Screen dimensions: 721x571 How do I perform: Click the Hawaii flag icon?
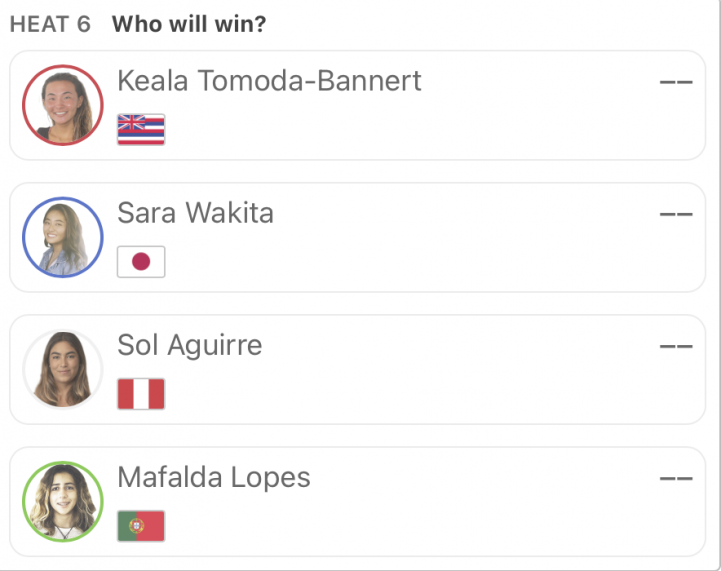click(141, 130)
